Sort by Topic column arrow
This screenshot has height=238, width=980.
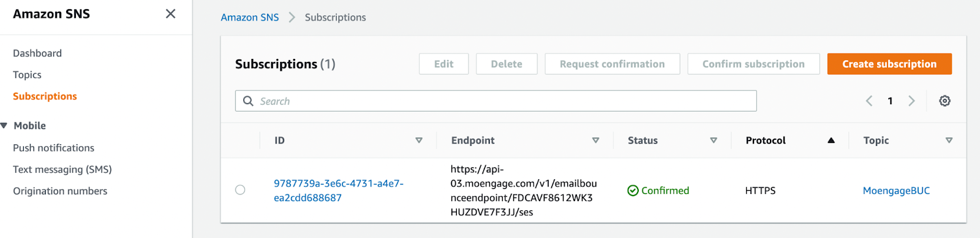coord(949,140)
